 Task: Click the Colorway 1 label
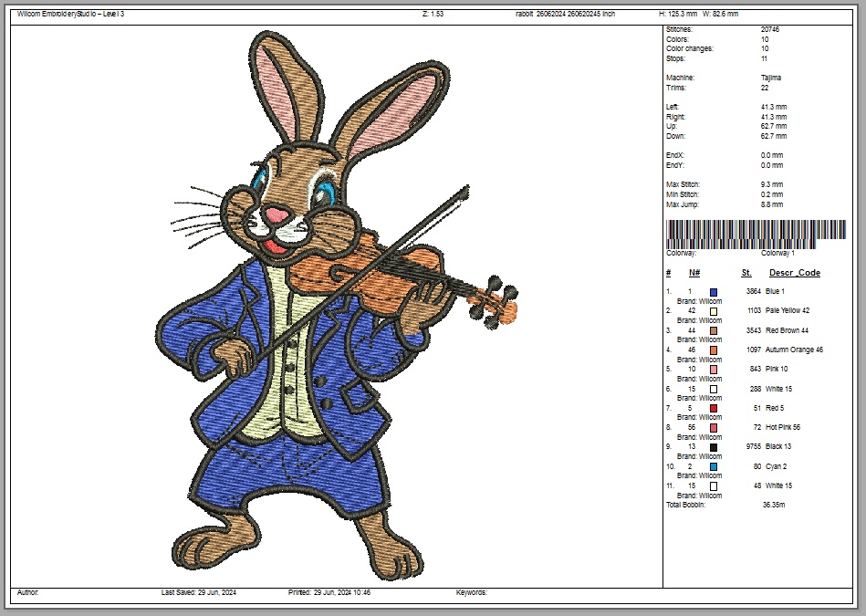coord(777,253)
